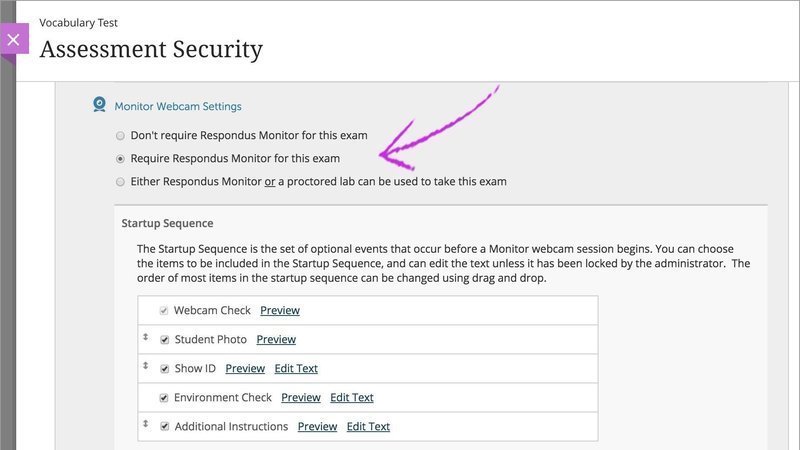800x450 pixels.
Task: Click the reorder handle next to Show ID
Action: pyautogui.click(x=145, y=366)
